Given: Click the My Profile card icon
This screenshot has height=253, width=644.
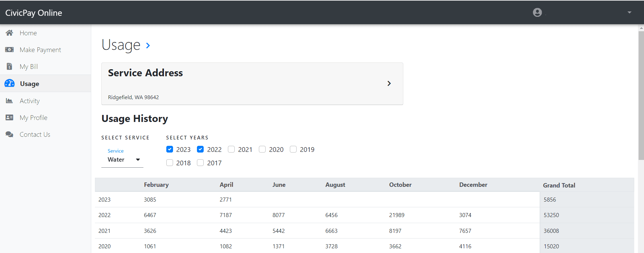Looking at the screenshot, I should [x=9, y=117].
